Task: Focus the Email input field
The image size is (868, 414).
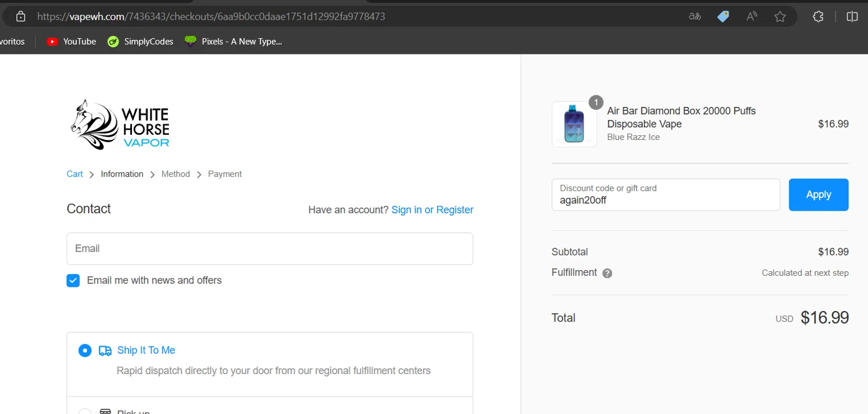Action: point(270,249)
